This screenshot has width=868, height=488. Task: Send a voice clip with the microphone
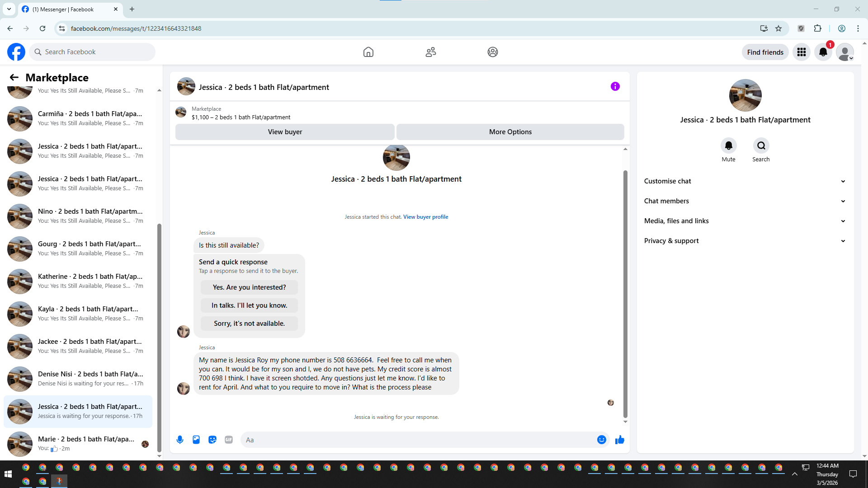coord(180,440)
